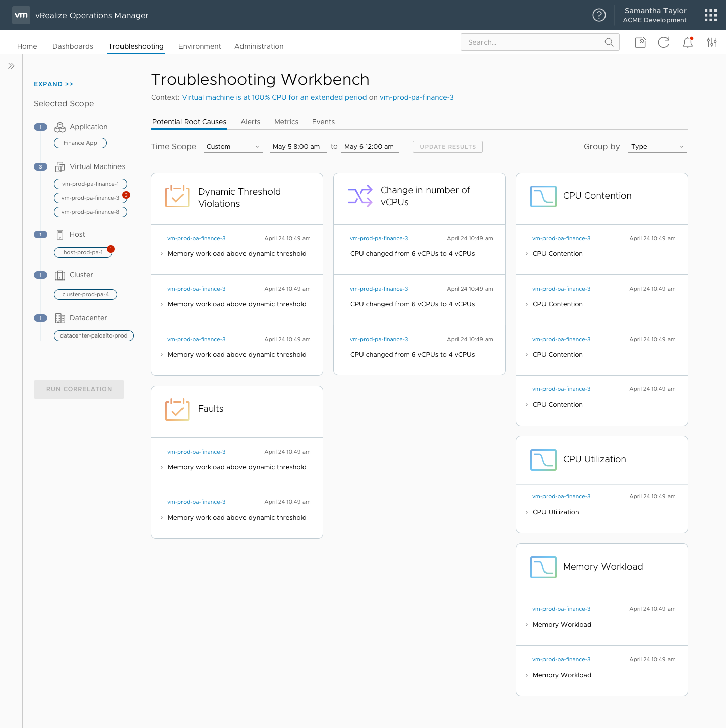726x728 pixels.
Task: Open the Group by Type dropdown
Action: coord(657,147)
